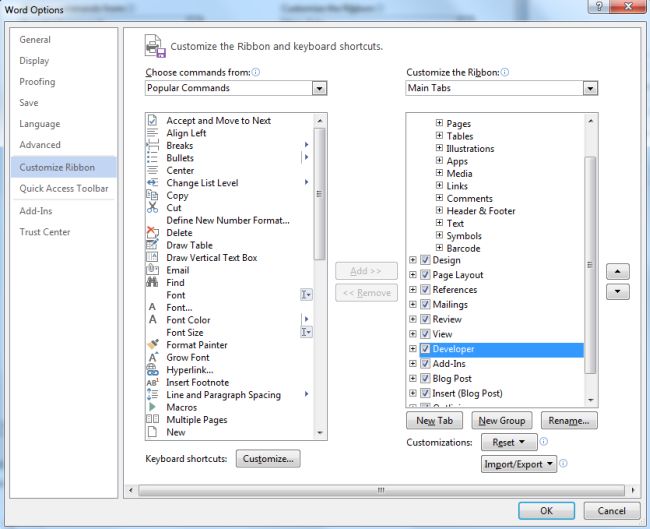Image resolution: width=650 pixels, height=529 pixels.
Task: Toggle the Mailings checkbox
Action: coord(425,304)
